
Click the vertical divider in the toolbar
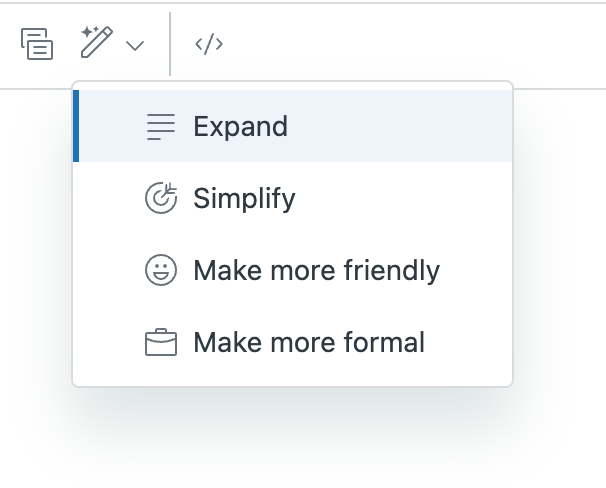click(x=170, y=44)
